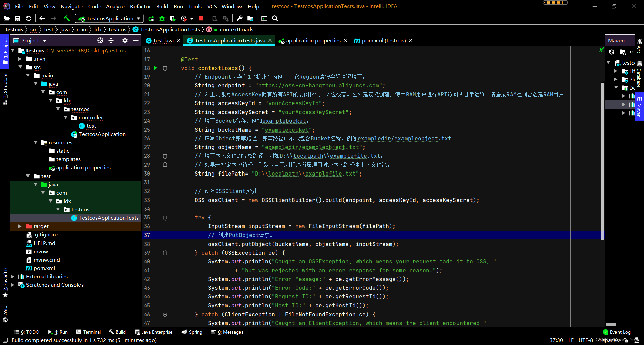This screenshot has height=345, width=644.
Task: Toggle the 1: Project sidebar tool window
Action: pyautogui.click(x=5, y=51)
